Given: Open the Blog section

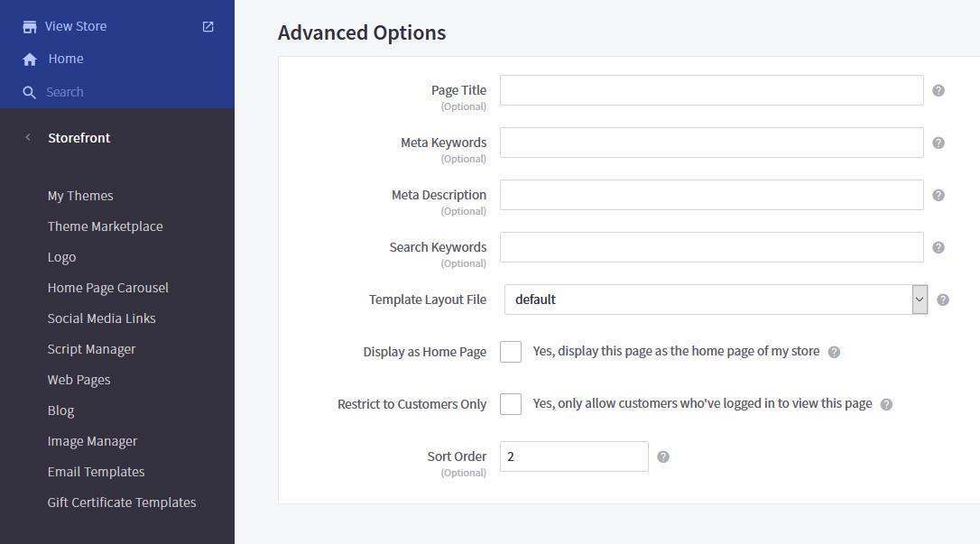Looking at the screenshot, I should click(60, 410).
